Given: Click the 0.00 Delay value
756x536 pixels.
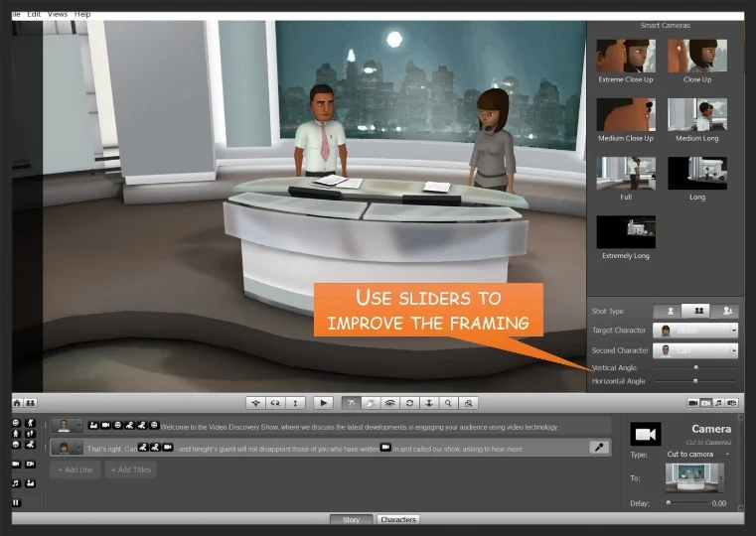Looking at the screenshot, I should [x=719, y=503].
